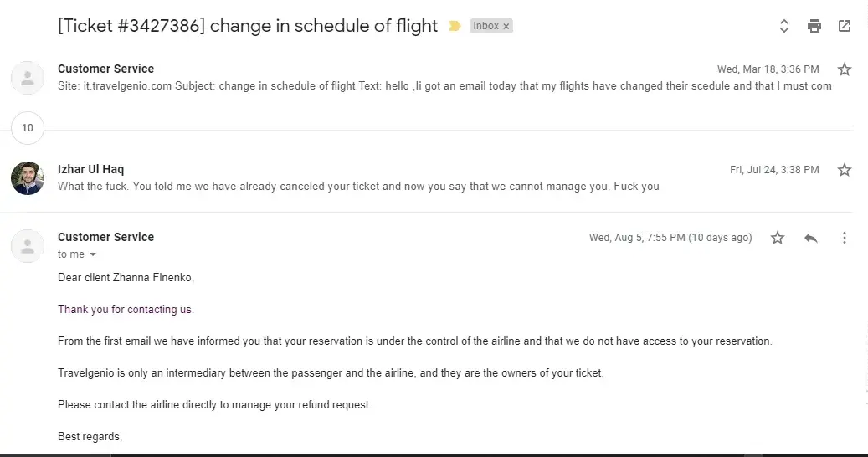Reply to the latest Customer Service email
The width and height of the screenshot is (868, 457).
810,238
